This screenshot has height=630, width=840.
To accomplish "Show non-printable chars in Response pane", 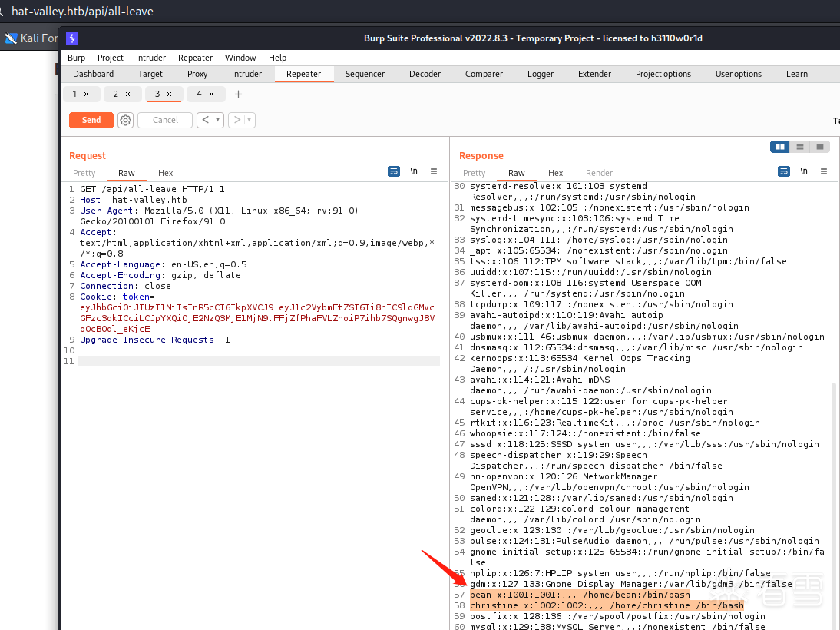I will click(x=804, y=171).
